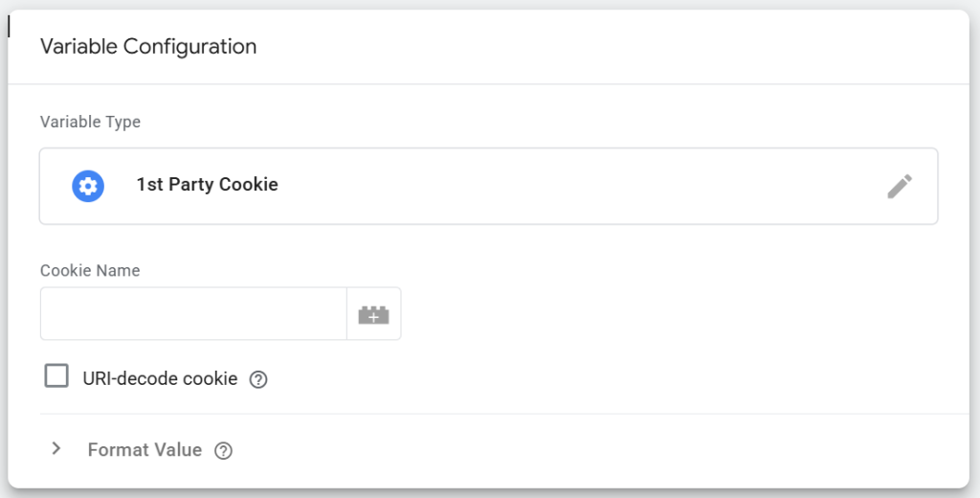Expand the Format Value chevron arrow

[56, 448]
